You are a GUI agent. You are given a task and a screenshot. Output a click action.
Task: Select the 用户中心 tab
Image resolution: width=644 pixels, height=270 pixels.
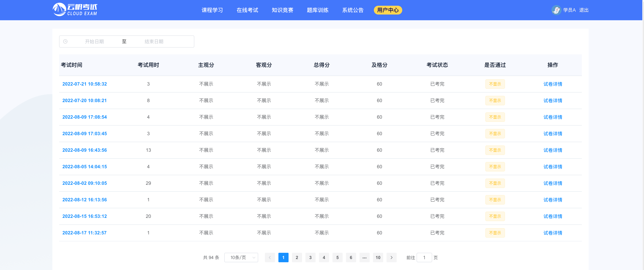388,10
